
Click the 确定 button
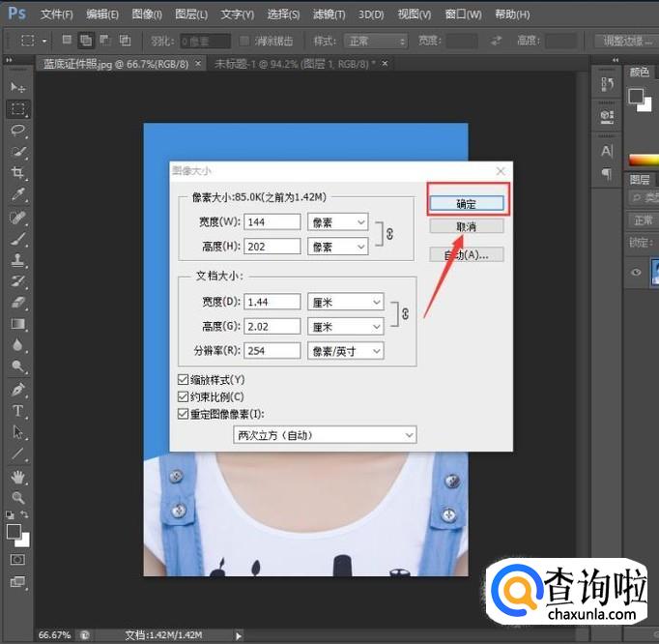coord(467,203)
